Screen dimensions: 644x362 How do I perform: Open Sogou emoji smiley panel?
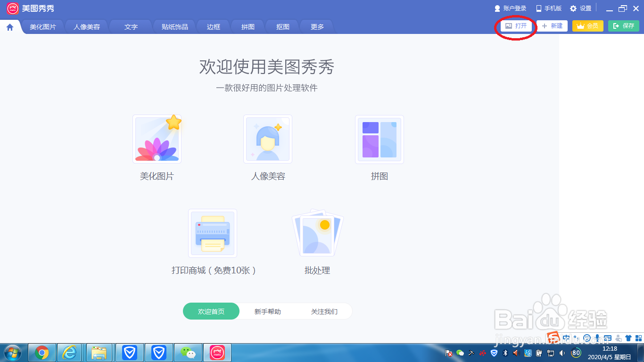[x=587, y=337]
